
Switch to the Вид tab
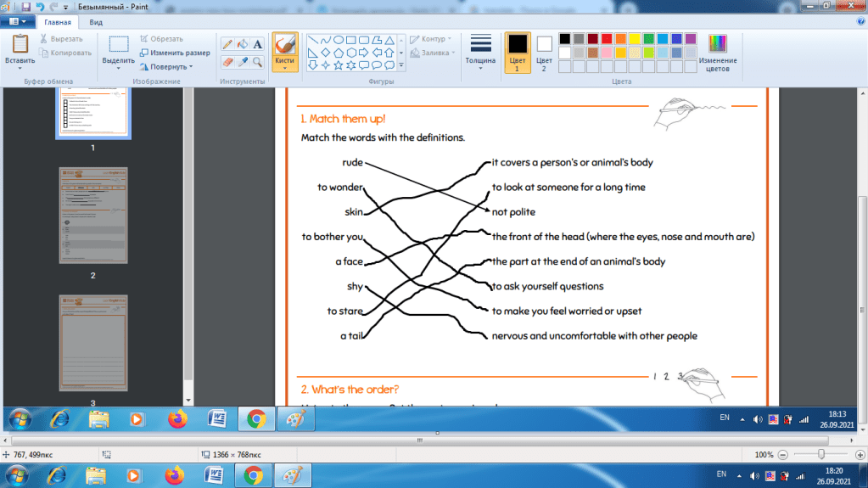[x=97, y=23]
